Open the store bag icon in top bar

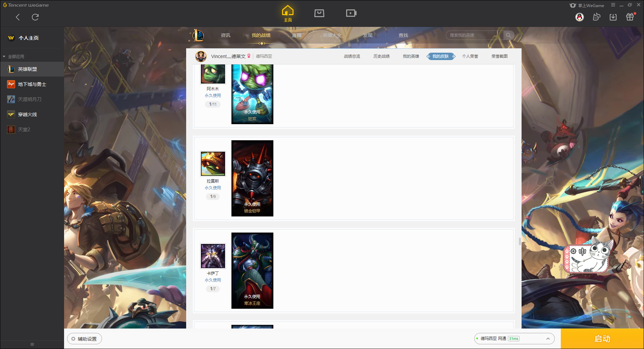pyautogui.click(x=319, y=13)
